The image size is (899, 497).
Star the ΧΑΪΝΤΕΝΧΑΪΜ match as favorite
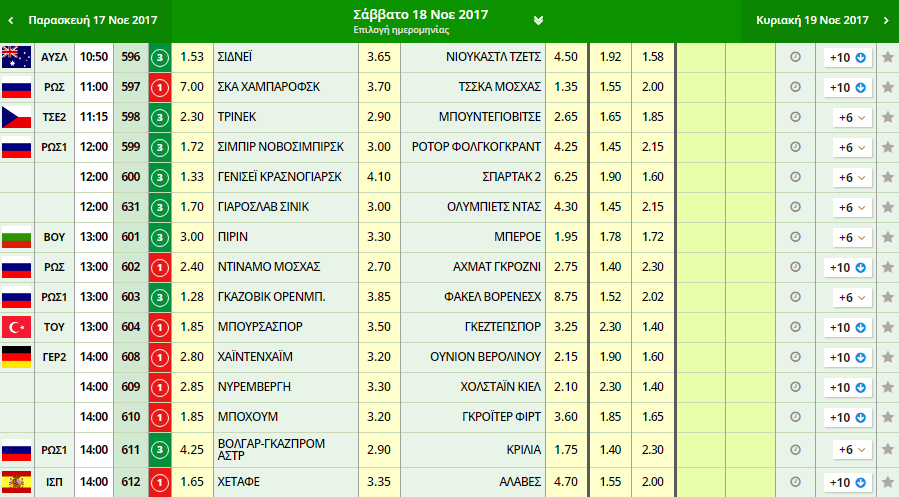tap(887, 358)
